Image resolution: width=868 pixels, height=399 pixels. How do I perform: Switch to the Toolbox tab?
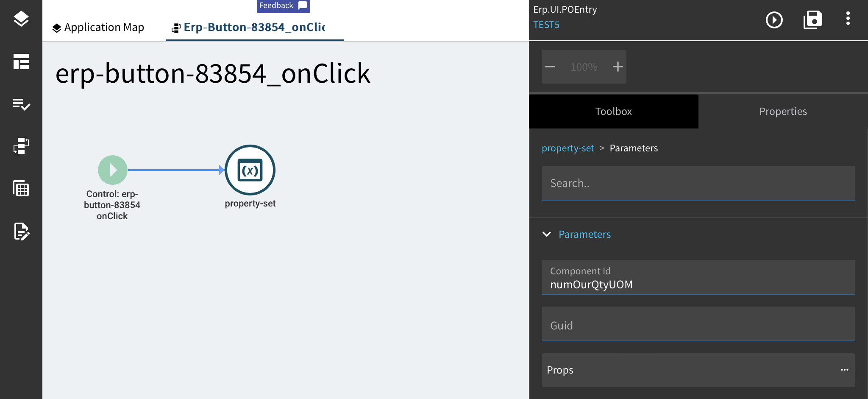613,112
